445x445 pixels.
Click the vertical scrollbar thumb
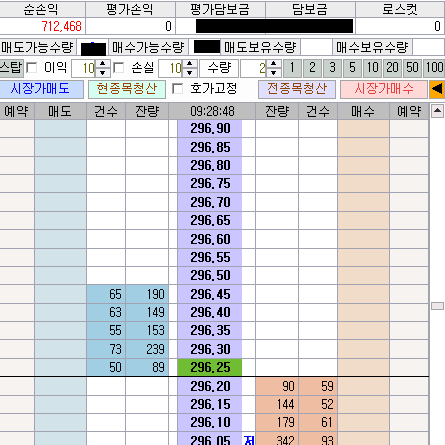(437, 306)
